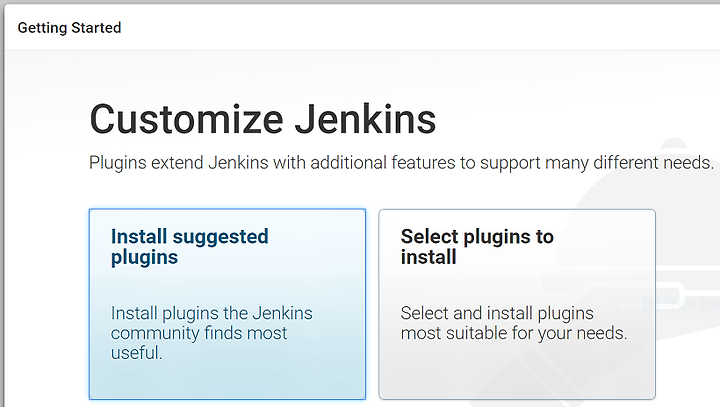Click the word "Customize" in main heading
The height and width of the screenshot is (407, 720).
point(186,119)
